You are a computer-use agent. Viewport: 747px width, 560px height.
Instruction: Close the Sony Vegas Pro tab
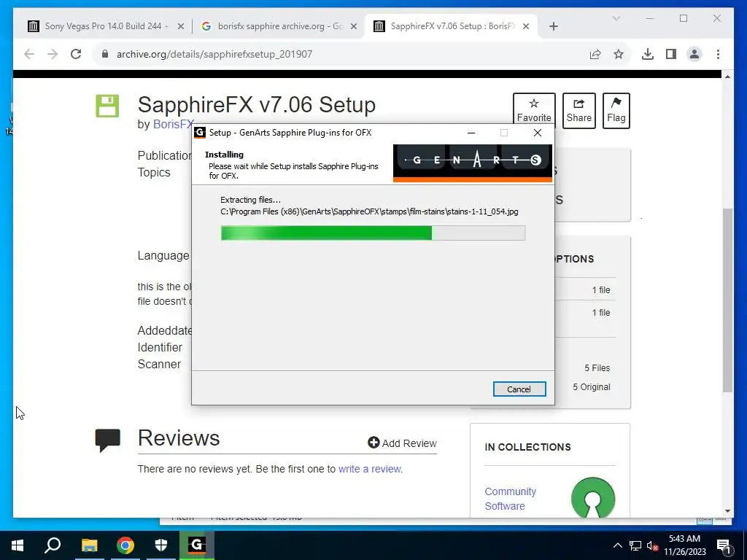click(181, 27)
